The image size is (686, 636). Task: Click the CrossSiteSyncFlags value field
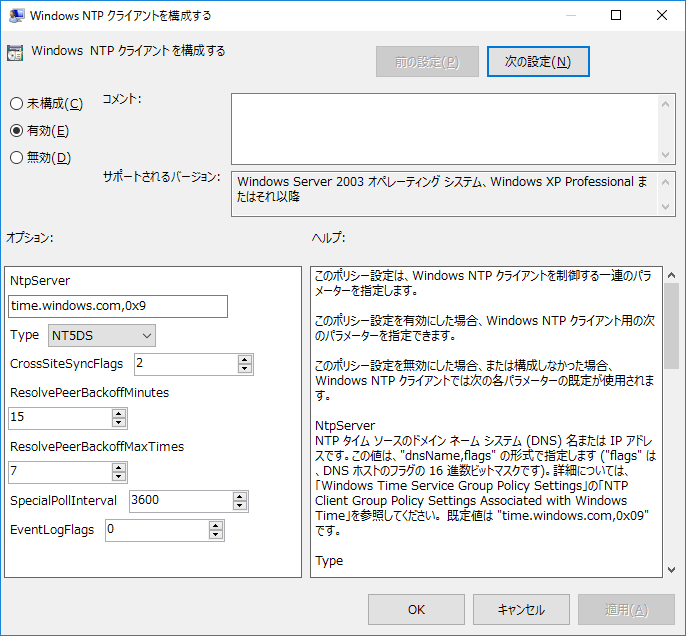tap(186, 364)
